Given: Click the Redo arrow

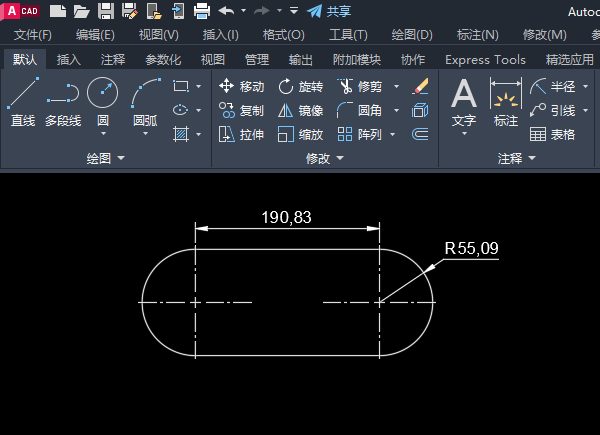Looking at the screenshot, I should point(262,11).
